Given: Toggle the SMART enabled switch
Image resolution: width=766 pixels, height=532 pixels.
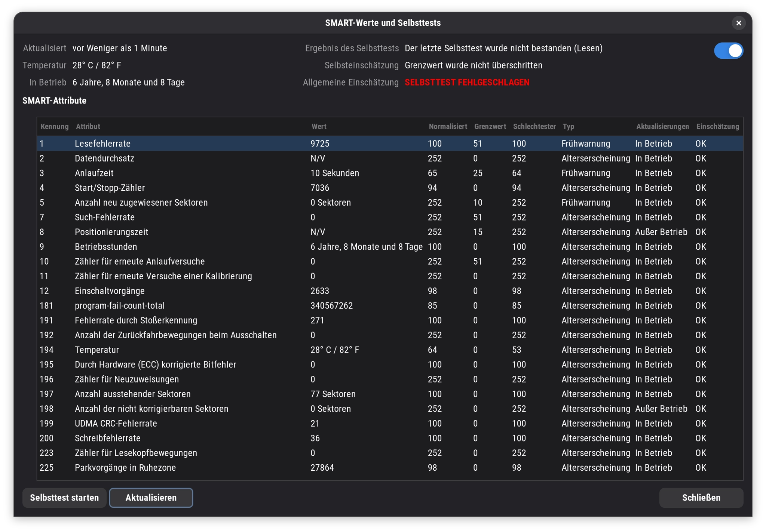Looking at the screenshot, I should [728, 50].
